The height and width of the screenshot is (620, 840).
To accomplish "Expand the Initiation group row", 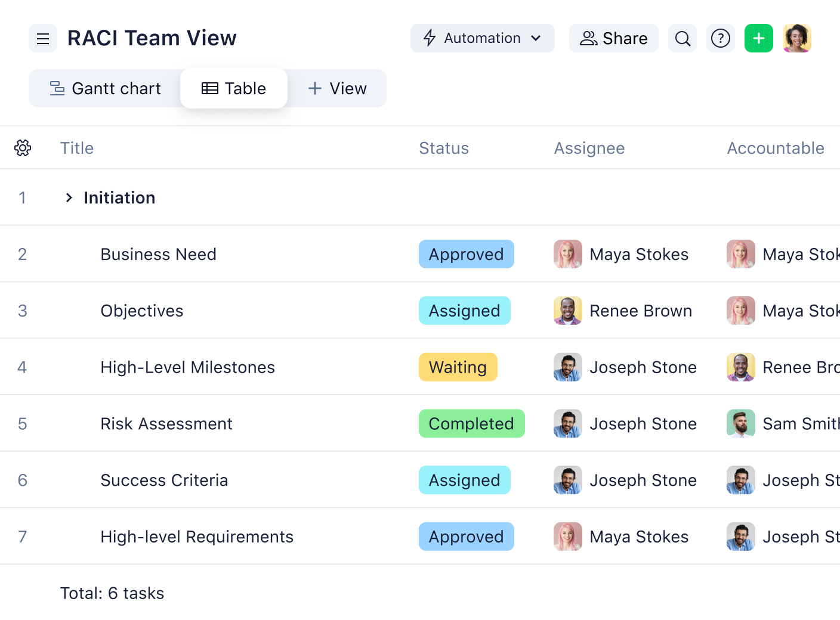I will [x=68, y=197].
